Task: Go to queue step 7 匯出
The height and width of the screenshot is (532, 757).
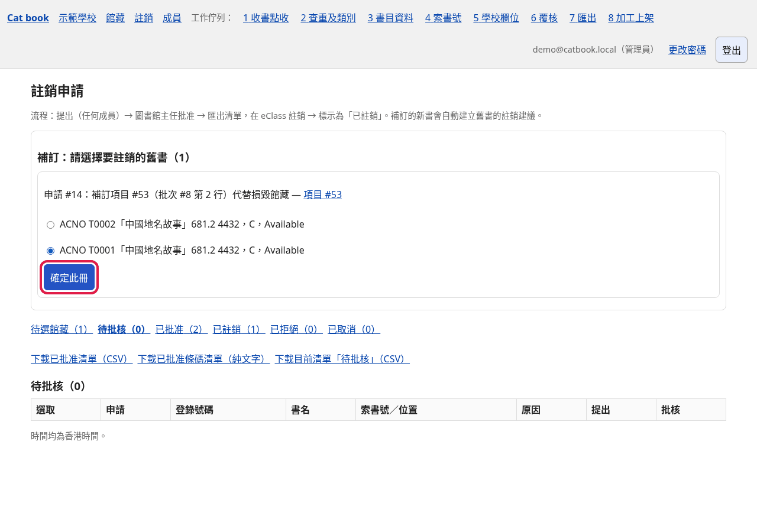Action: coord(583,18)
